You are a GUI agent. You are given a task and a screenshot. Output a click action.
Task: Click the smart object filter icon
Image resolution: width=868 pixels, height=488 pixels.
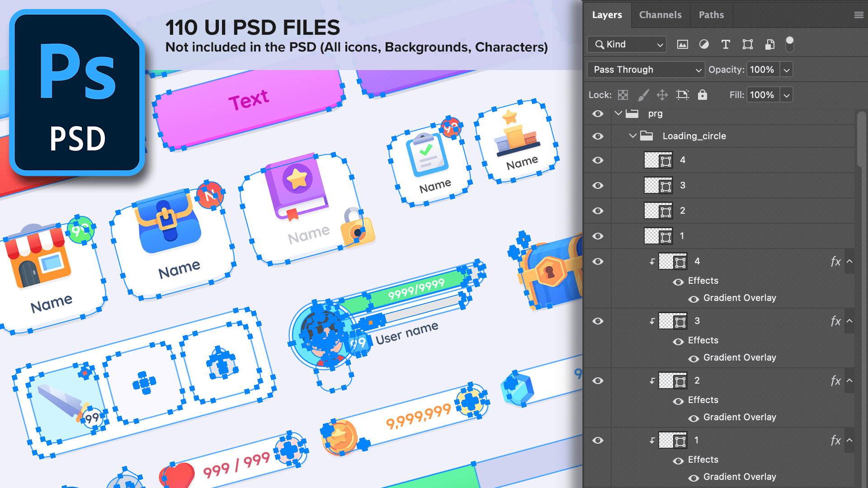pyautogui.click(x=769, y=44)
